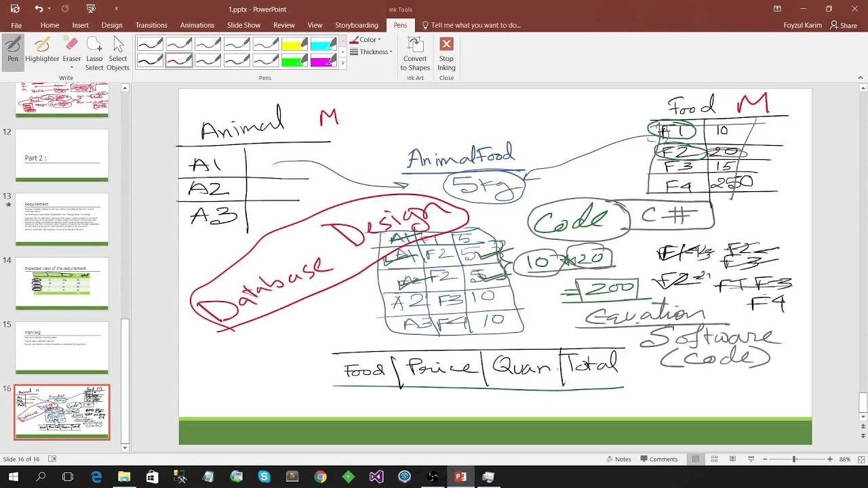
Task: Click the Select Objects arrow tool
Action: tap(118, 54)
